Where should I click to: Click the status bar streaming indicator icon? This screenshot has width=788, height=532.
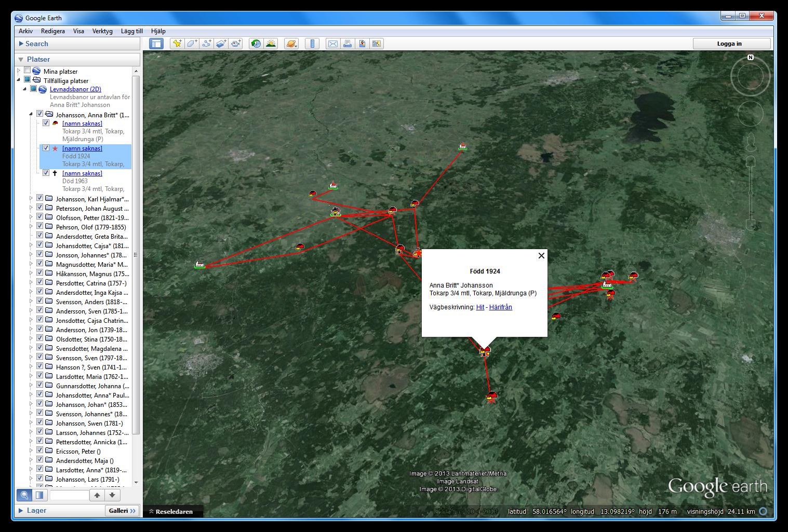tap(763, 511)
